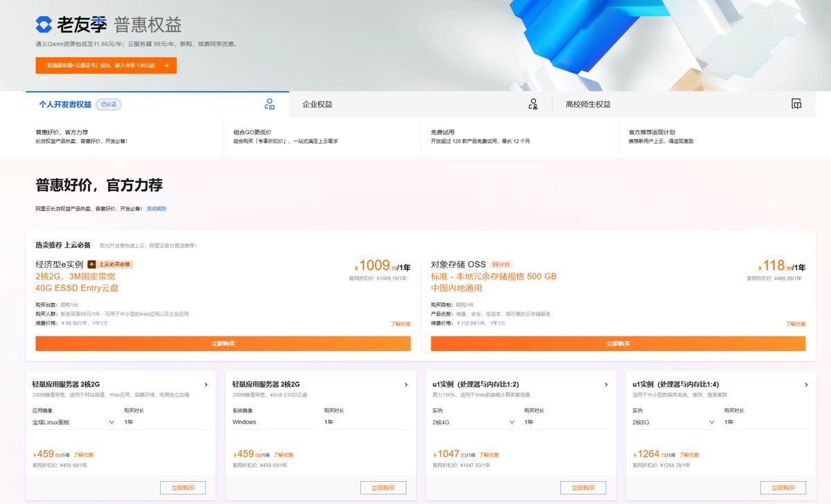Click 了解优惠 beside ¥1264.78 price
This screenshot has width=831, height=504.
click(689, 455)
